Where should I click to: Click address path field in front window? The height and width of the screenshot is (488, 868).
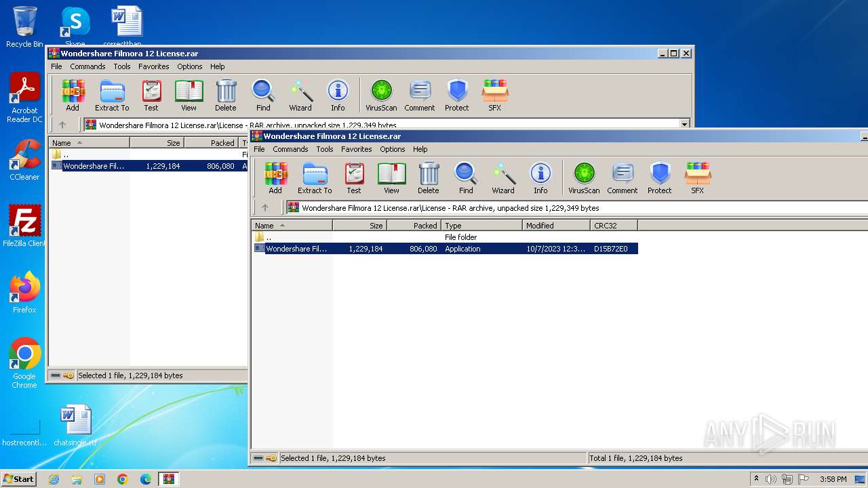(576, 208)
